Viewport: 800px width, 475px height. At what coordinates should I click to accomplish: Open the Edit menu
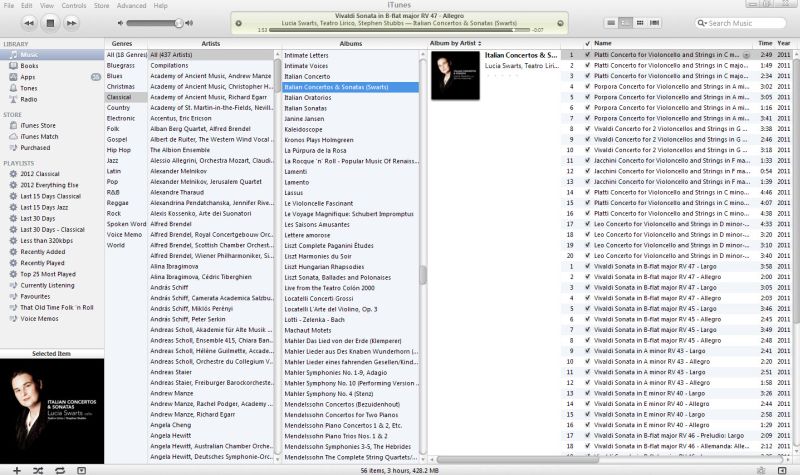(x=27, y=6)
